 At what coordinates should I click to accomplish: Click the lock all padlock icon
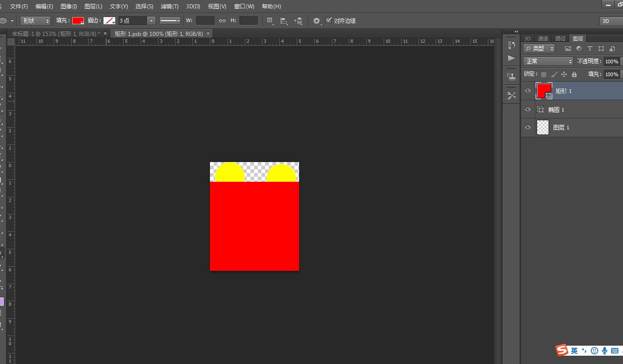(x=574, y=74)
